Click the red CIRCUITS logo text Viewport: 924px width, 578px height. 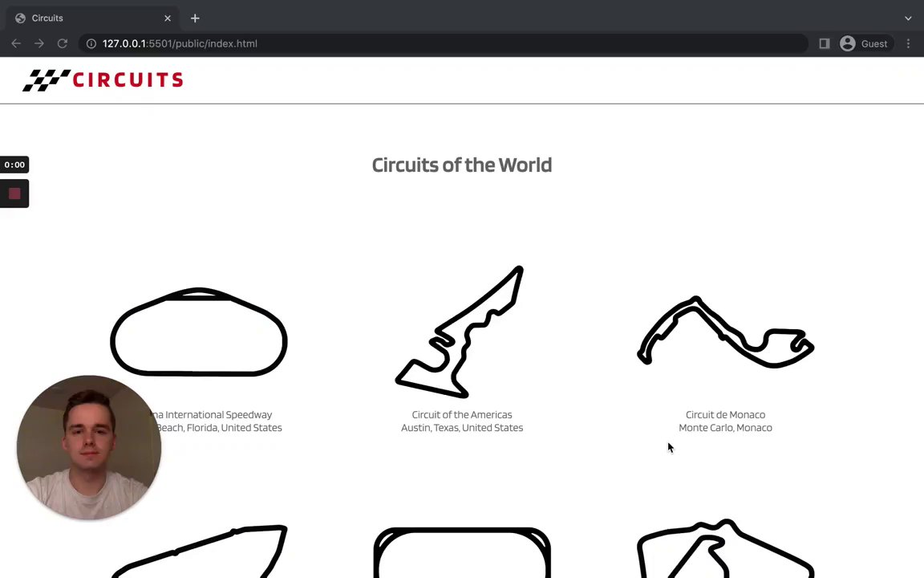(x=128, y=80)
